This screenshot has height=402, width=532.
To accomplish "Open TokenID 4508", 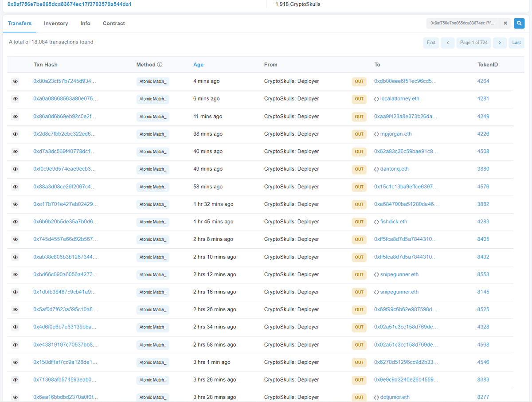I will pos(483,152).
